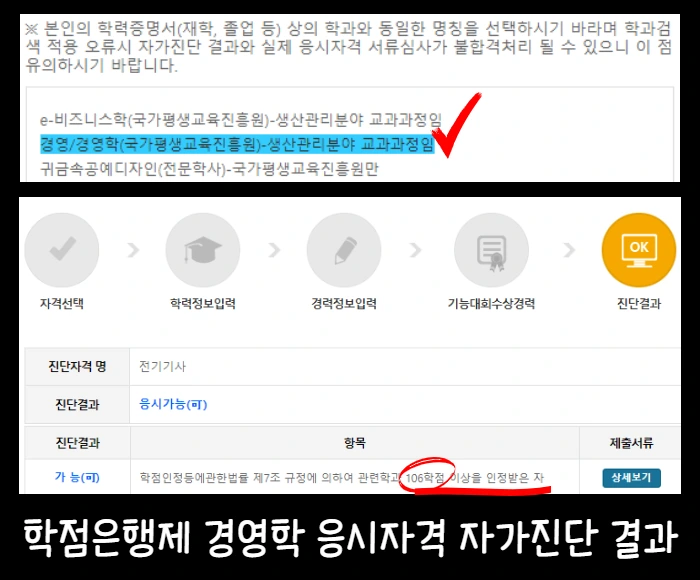Select e-비즈니스학(국가평생교육진흥원) list entry
The image size is (700, 580).
tap(241, 120)
